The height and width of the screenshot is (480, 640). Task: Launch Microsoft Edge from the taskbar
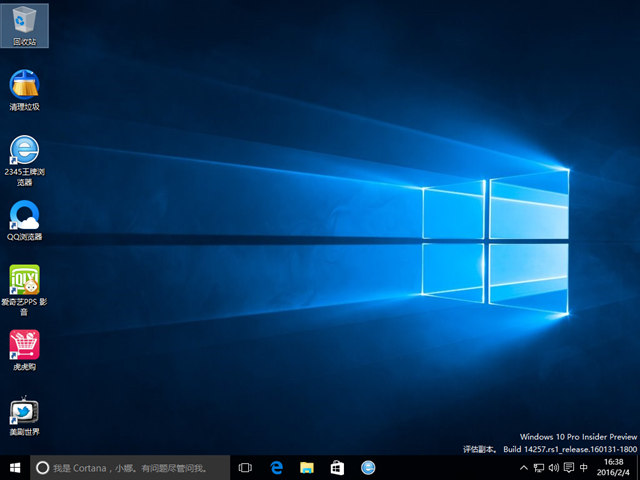coord(277,467)
